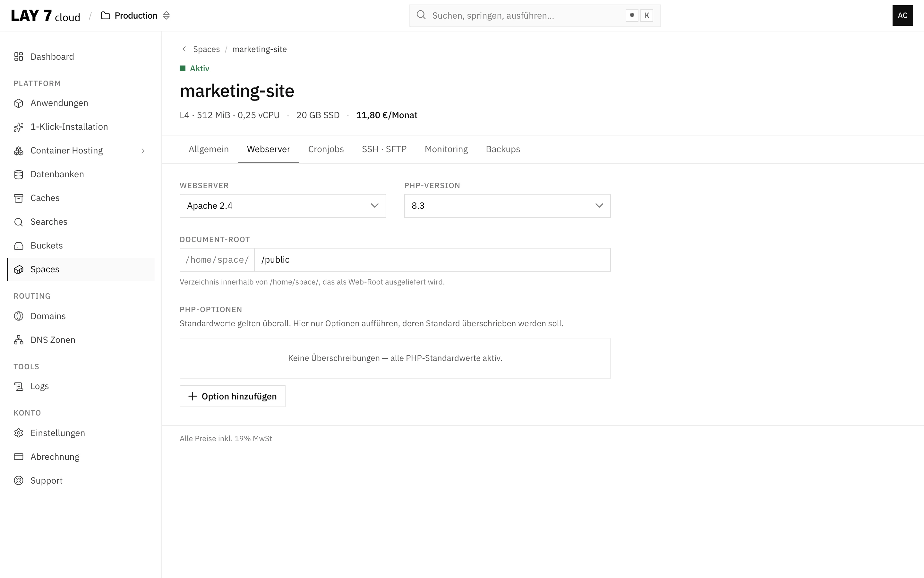Screen dimensions: 924x578
Task: Open Buckets in the sidebar
Action: coord(81,245)
